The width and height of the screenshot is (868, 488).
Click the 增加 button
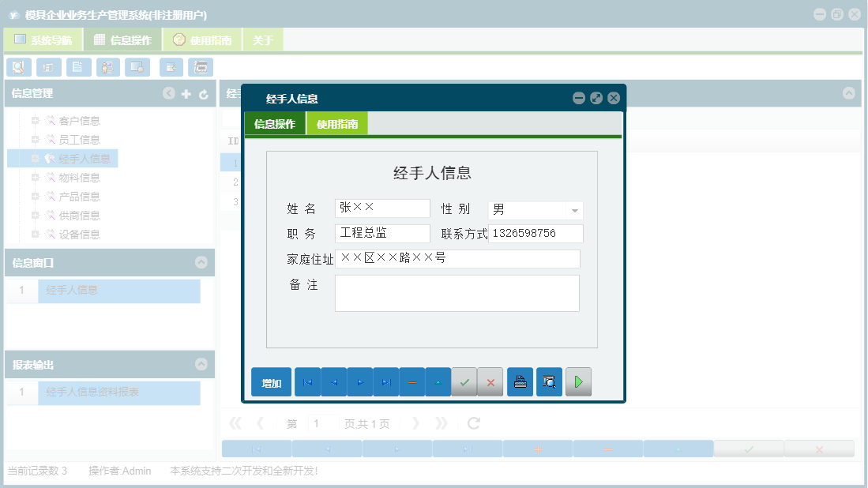pyautogui.click(x=271, y=381)
